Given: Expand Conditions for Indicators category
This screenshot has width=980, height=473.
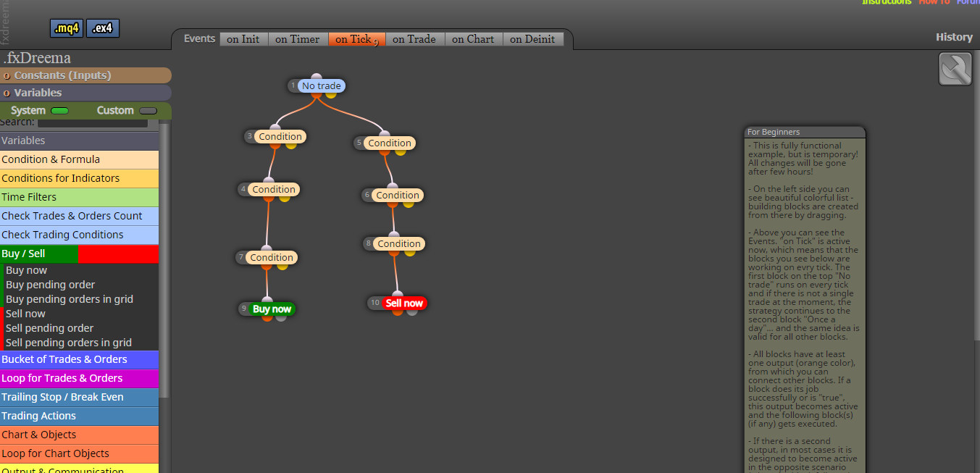Looking at the screenshot, I should pyautogui.click(x=79, y=178).
